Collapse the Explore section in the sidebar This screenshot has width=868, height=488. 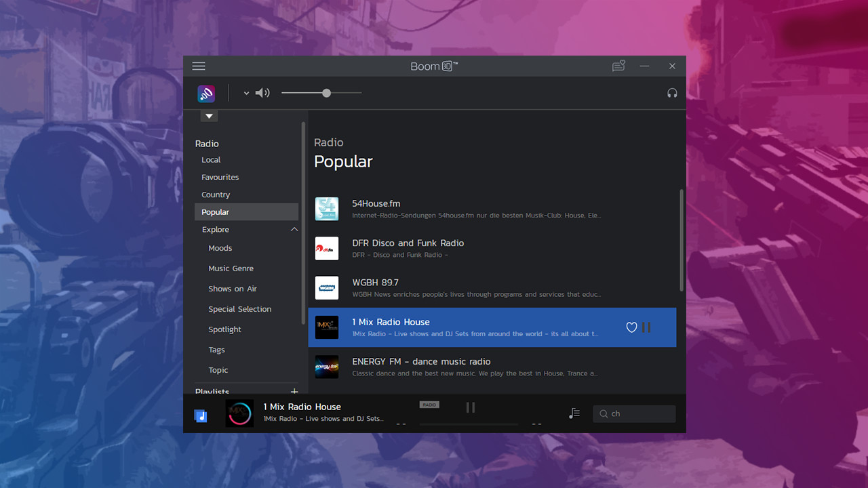294,229
